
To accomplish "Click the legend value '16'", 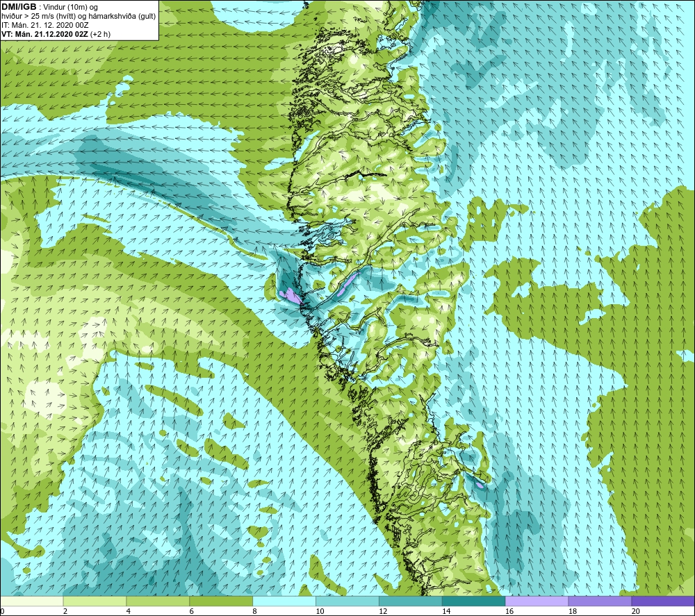I will [x=509, y=611].
